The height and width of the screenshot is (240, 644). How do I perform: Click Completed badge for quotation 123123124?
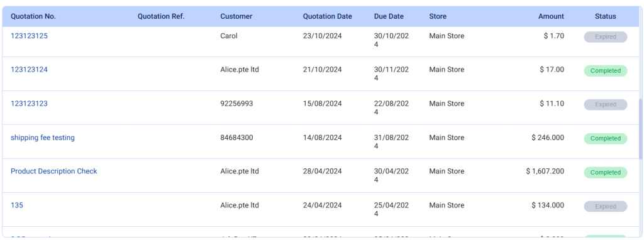[606, 70]
